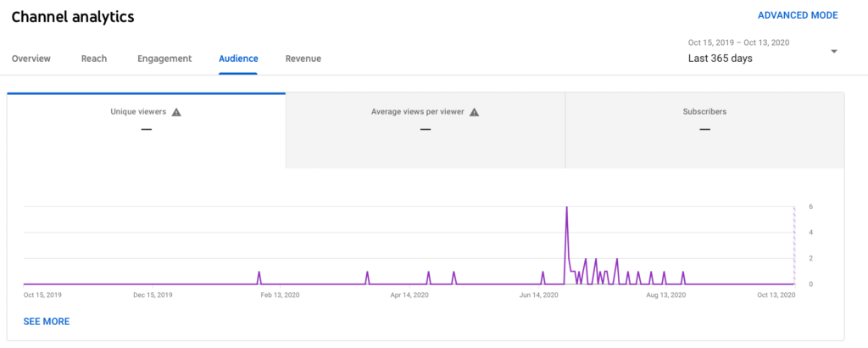The width and height of the screenshot is (868, 348).
Task: Go to the Engagement tab
Action: (x=164, y=59)
